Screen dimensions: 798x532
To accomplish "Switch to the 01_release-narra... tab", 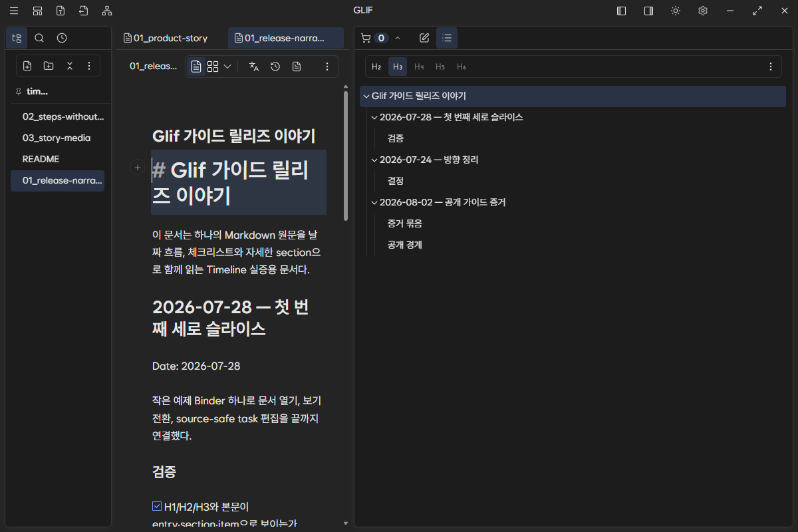I will 286,38.
